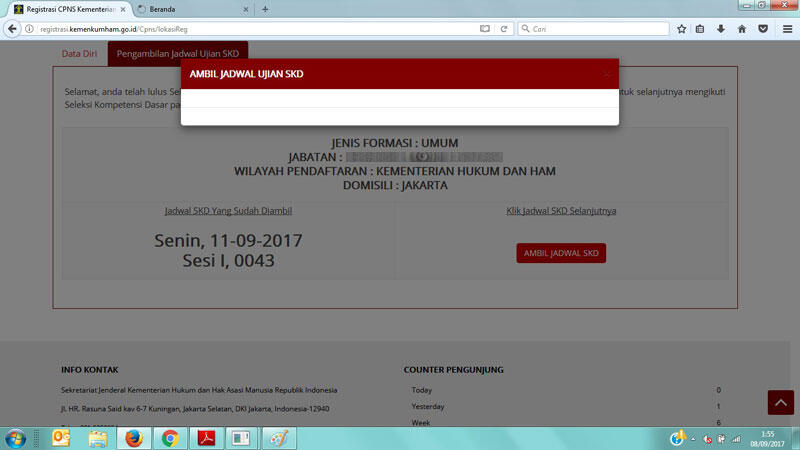Open the bookmarks list icon
The width and height of the screenshot is (800, 450).
[700, 29]
